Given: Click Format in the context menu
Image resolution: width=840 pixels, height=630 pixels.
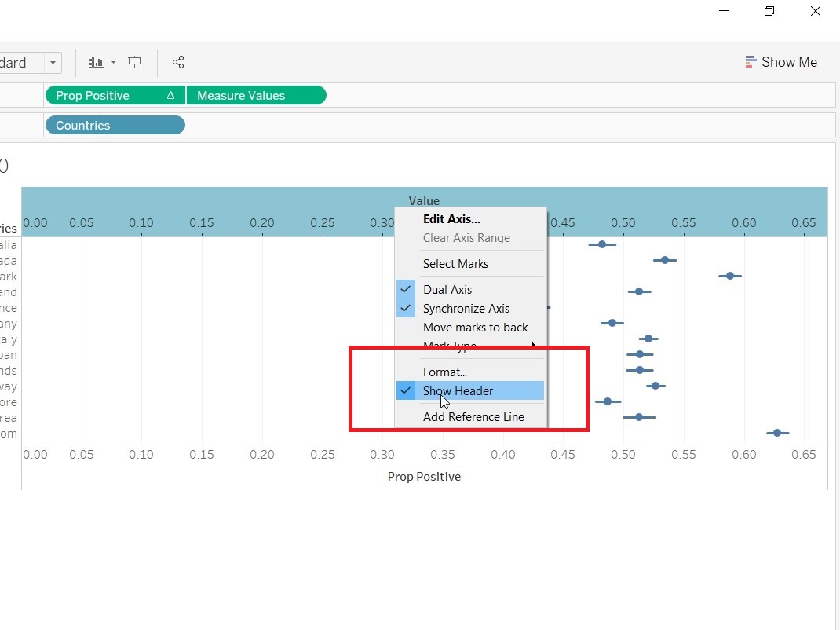Looking at the screenshot, I should 444,372.
